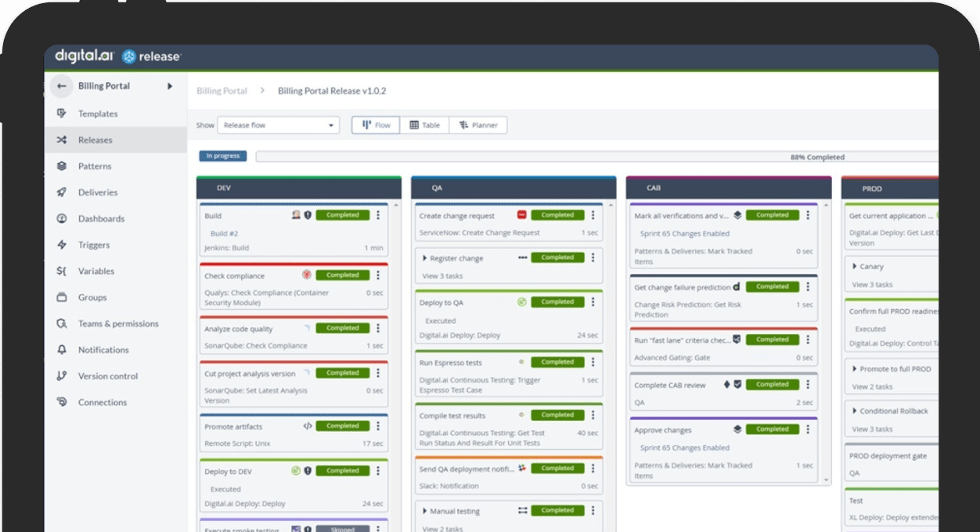980x532 pixels.
Task: Switch to the Flow view
Action: point(376,125)
